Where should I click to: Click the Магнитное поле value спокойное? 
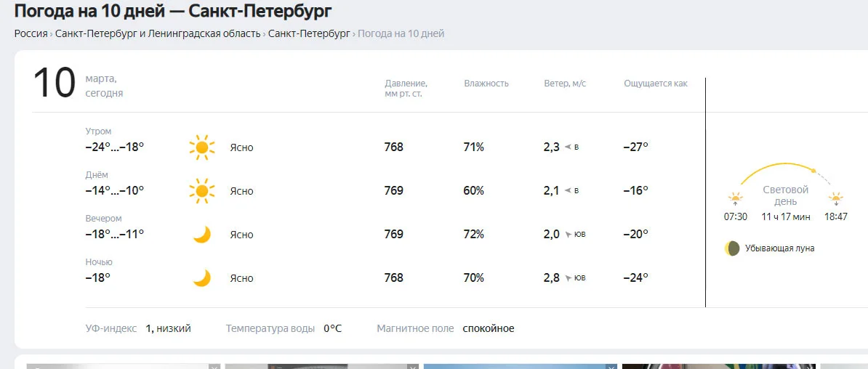pyautogui.click(x=489, y=328)
